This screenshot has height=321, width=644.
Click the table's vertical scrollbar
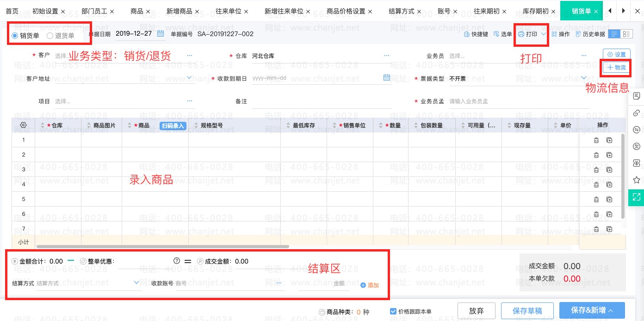(623, 176)
